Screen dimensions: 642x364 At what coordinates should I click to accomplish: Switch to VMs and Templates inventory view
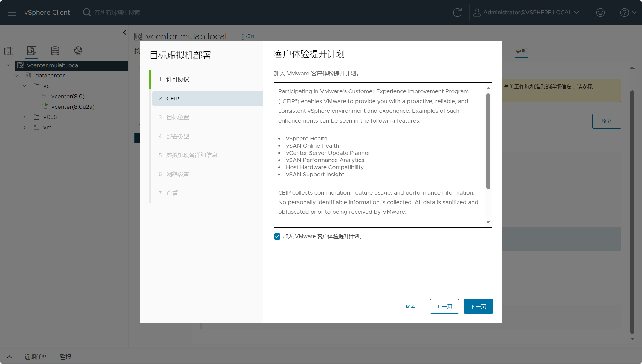32,51
